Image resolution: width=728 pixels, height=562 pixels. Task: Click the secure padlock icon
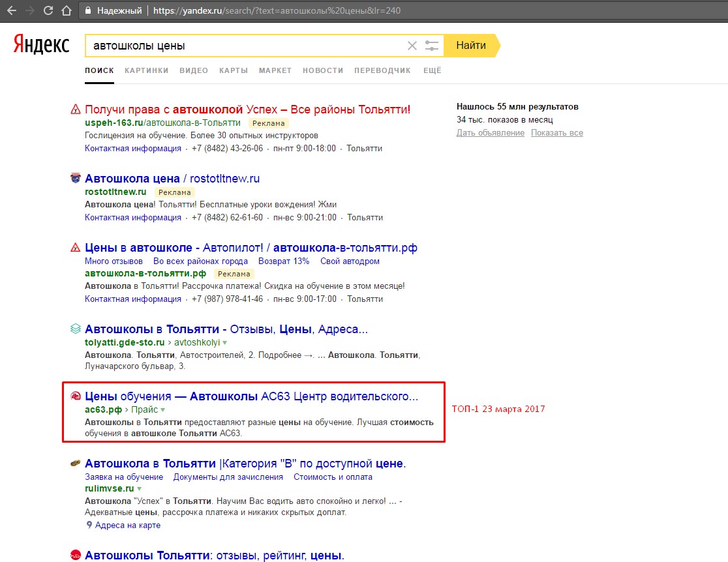[x=88, y=10]
